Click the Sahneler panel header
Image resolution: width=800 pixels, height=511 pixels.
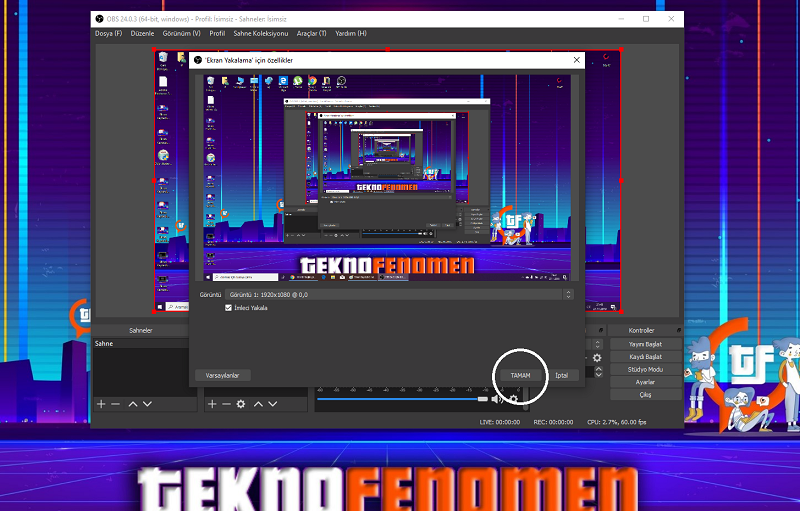pos(141,330)
